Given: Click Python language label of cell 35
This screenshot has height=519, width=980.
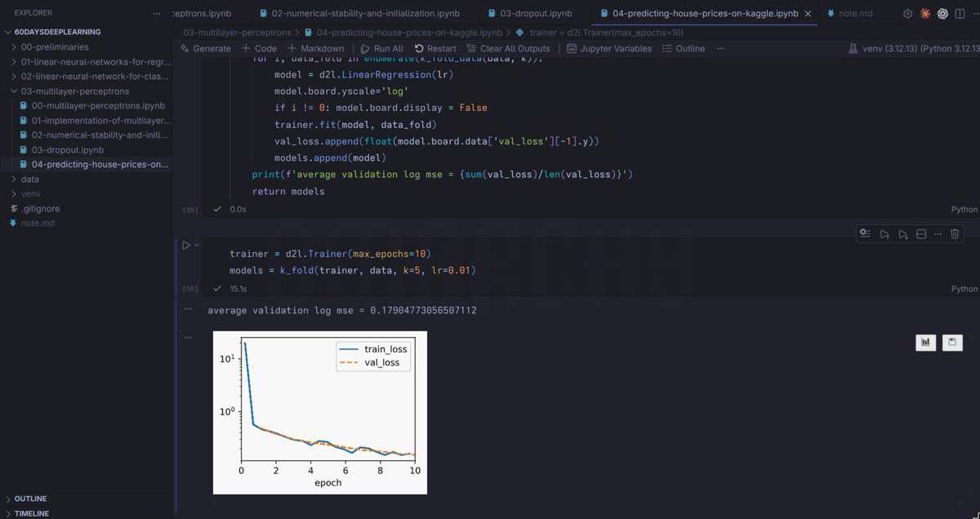Looking at the screenshot, I should 964,210.
